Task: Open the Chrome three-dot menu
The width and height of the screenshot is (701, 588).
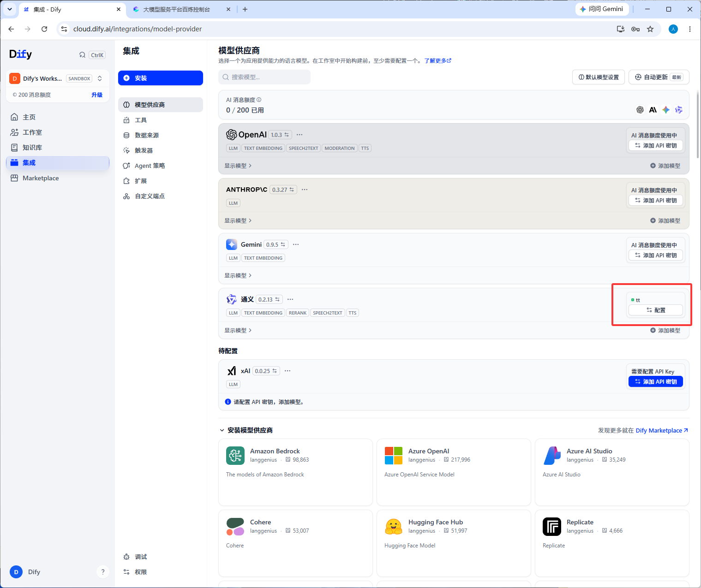Action: pyautogui.click(x=690, y=29)
